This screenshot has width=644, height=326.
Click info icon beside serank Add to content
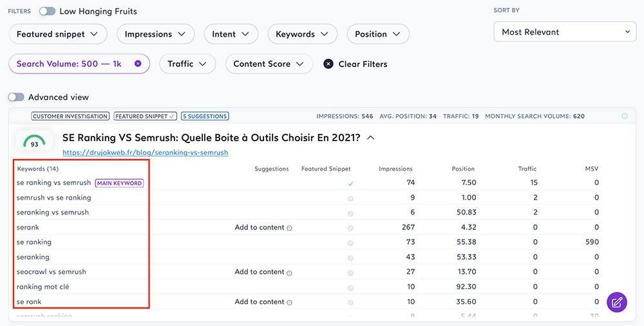tap(289, 228)
